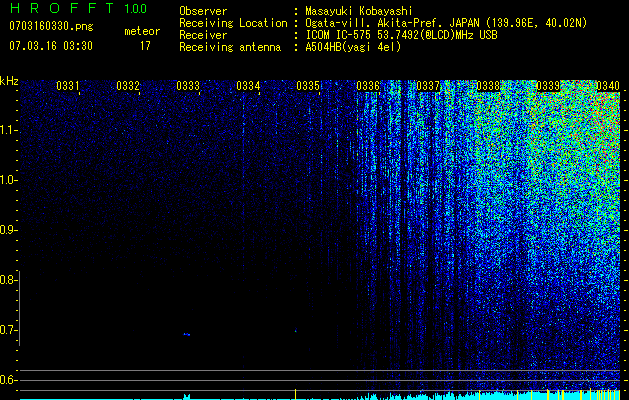Click the observer name Masayuki Kobayashi
629x400 pixels.
[359, 11]
